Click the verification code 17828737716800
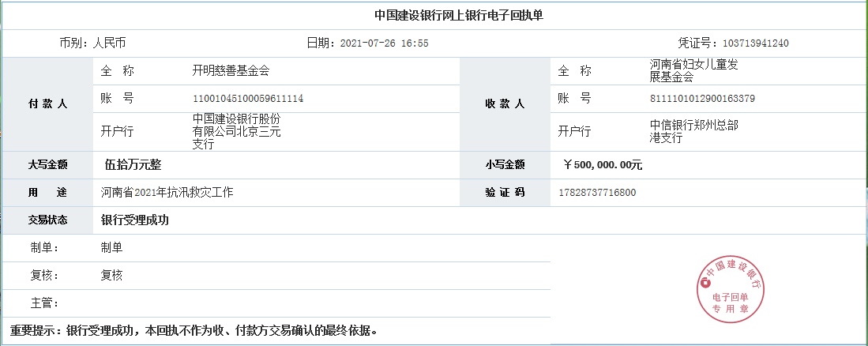 point(597,193)
